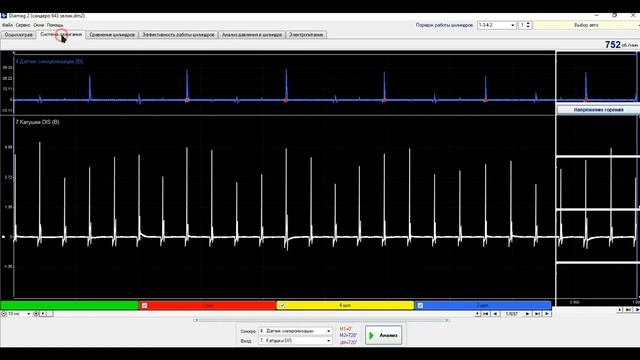Click the blue cylinder color bar
The width and height of the screenshot is (640, 360).
click(483, 305)
